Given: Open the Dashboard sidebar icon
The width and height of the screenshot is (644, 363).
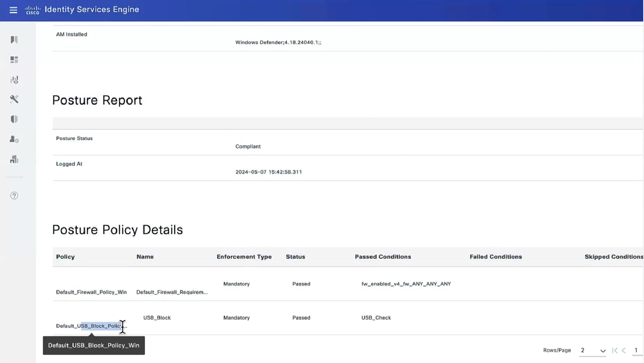Looking at the screenshot, I should [x=14, y=60].
